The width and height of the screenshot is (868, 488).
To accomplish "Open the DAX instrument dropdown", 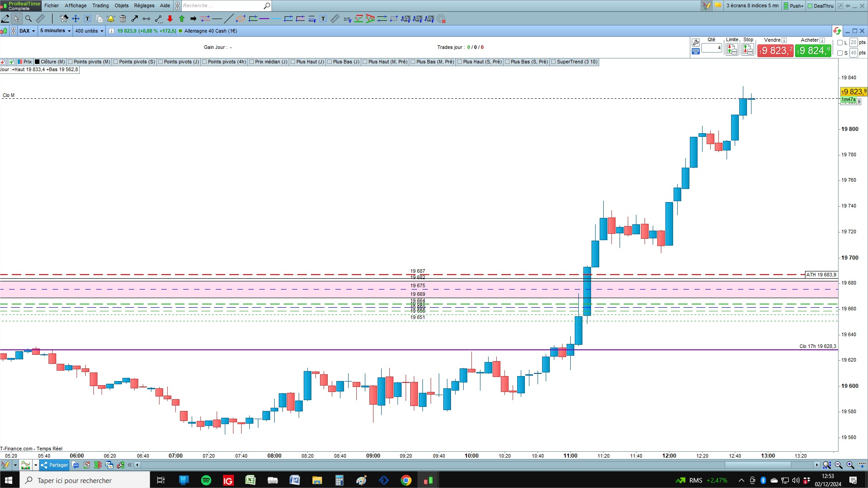I will (27, 31).
